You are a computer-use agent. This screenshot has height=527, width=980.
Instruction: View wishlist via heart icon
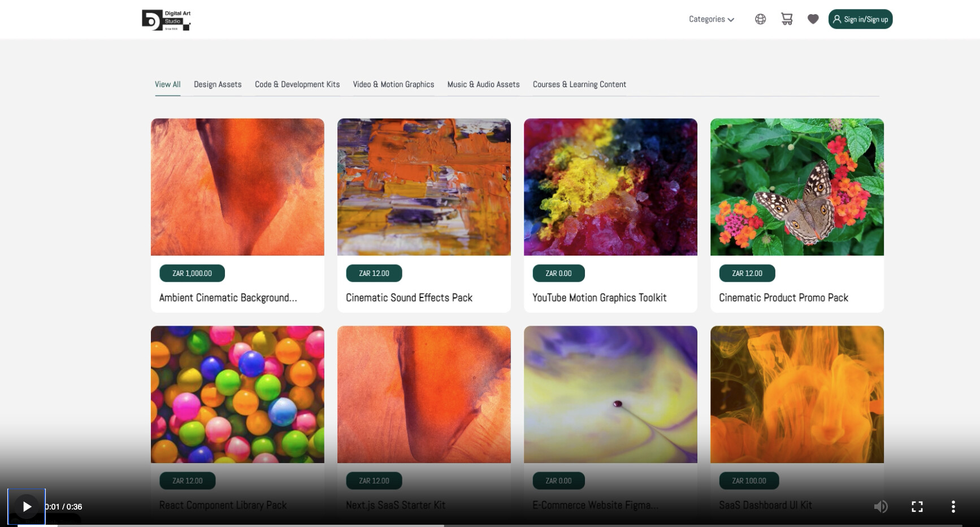tap(813, 19)
